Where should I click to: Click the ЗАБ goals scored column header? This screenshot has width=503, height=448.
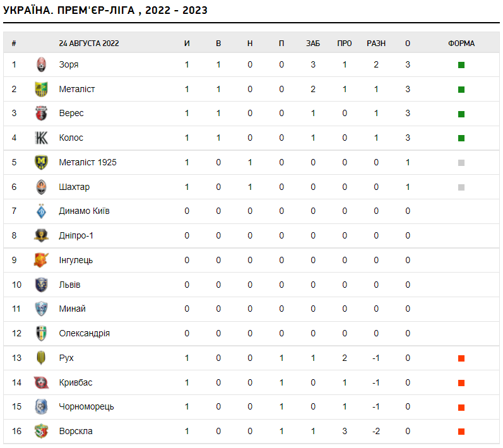[x=313, y=44]
